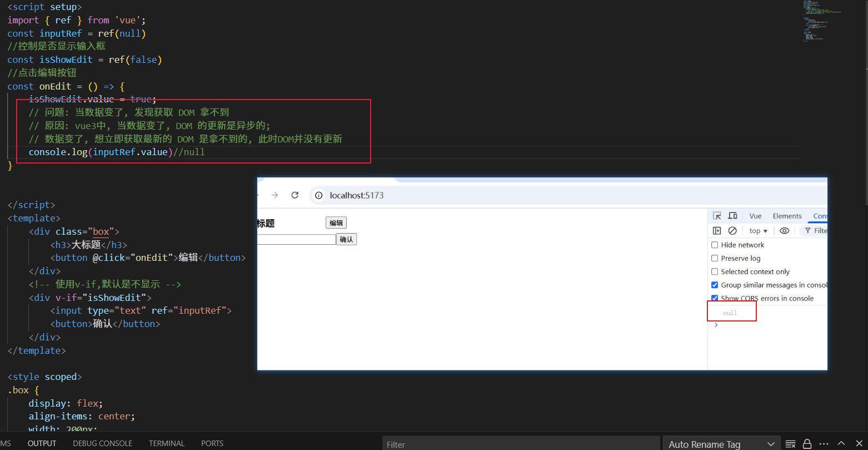Click the "</template>" closing tag

[37, 350]
